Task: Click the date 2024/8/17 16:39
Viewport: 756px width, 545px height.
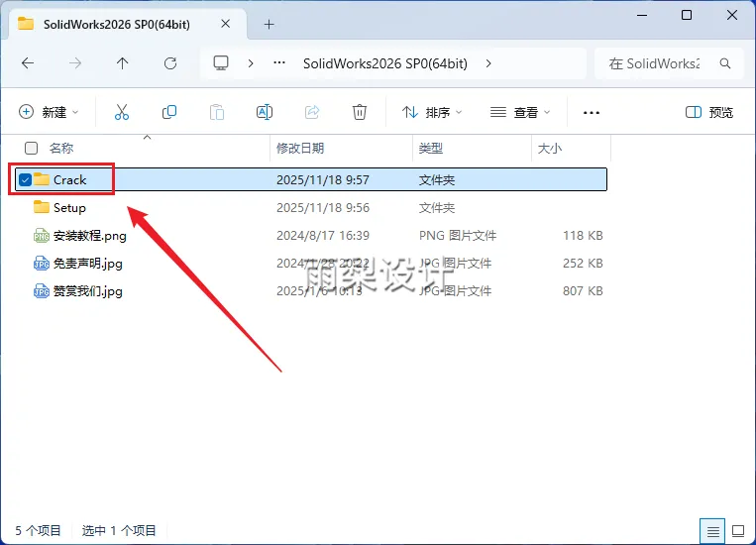Action: click(323, 236)
